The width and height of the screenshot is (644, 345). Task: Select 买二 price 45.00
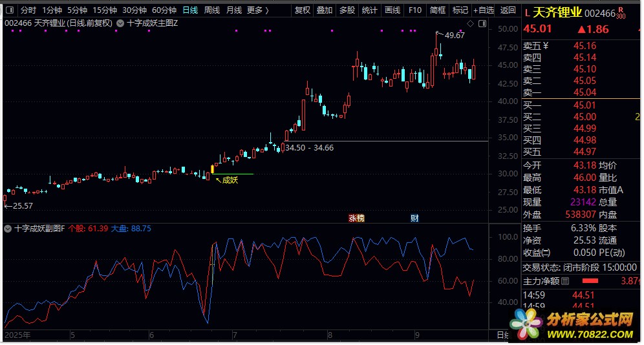(x=585, y=117)
